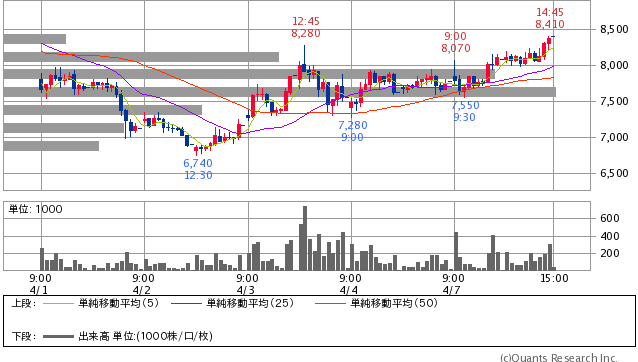Viewport: 638px width, 362px height.
Task: Click the tallest volume bar on 4/3
Action: tap(305, 238)
